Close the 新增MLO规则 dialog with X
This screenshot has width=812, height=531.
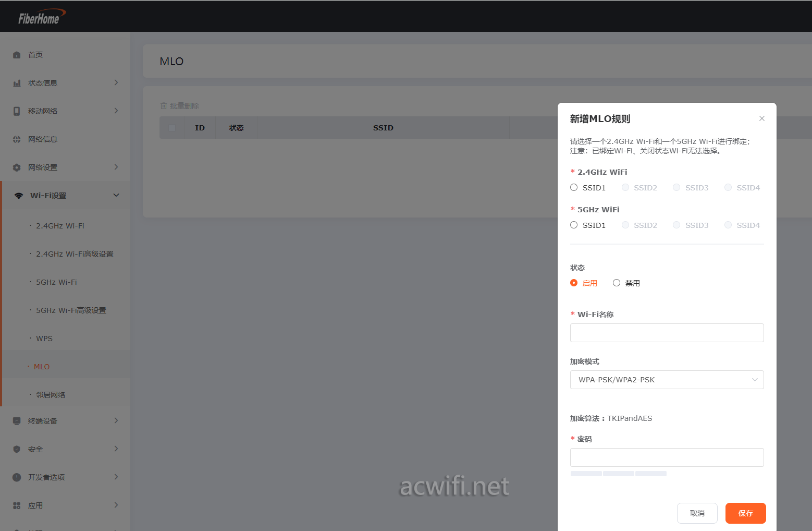[762, 118]
